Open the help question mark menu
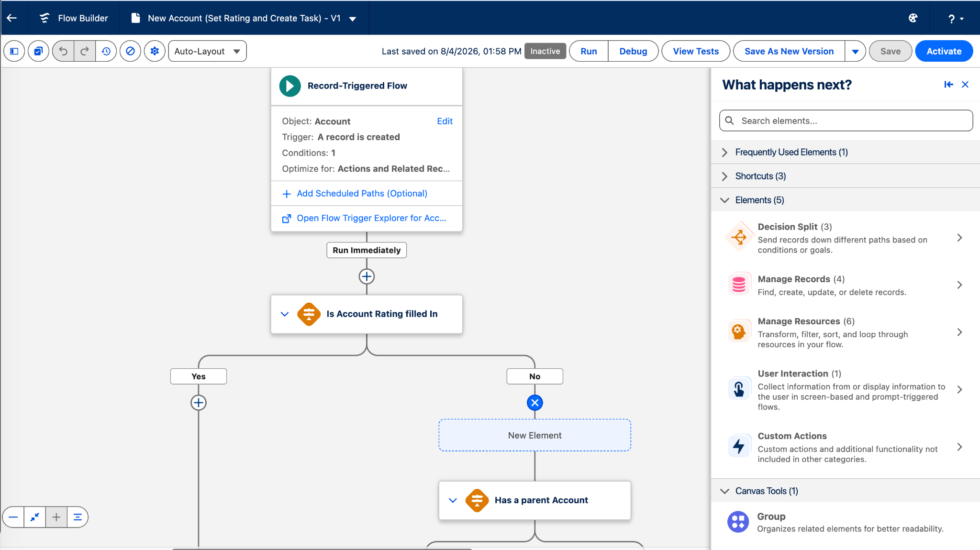 956,19
